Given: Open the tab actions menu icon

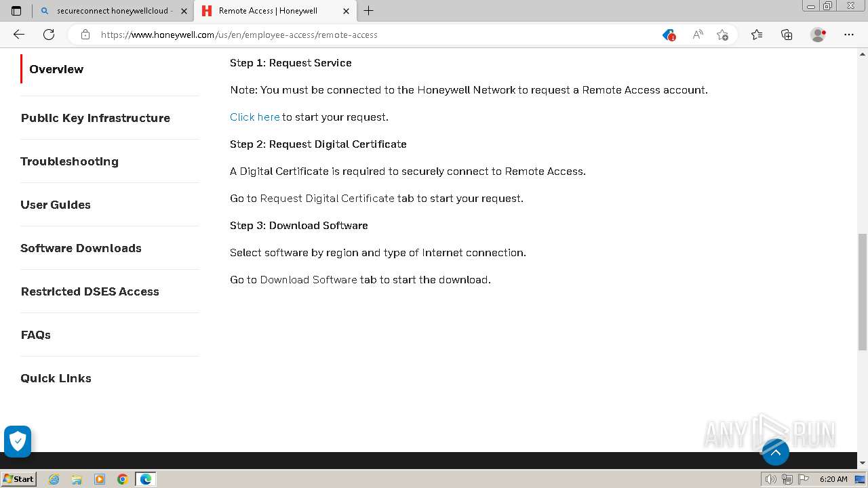Looking at the screenshot, I should 16,11.
